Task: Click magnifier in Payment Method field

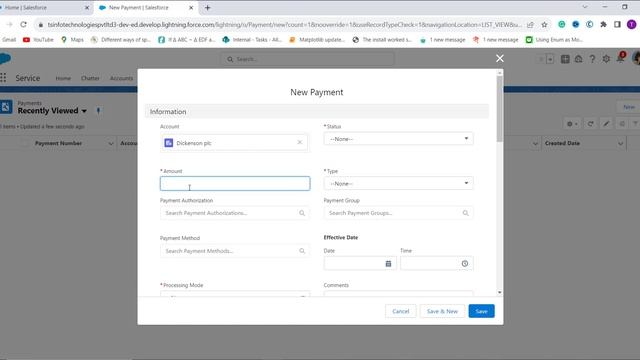Action: [x=302, y=251]
